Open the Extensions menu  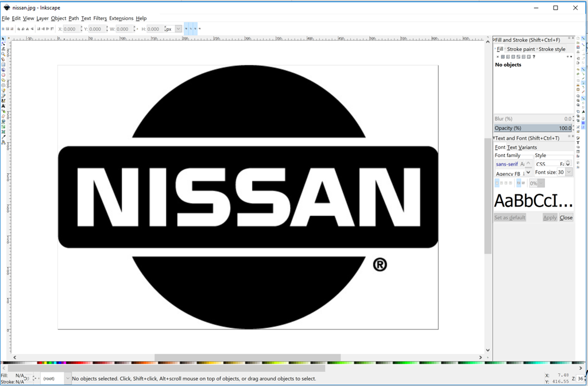(x=121, y=18)
